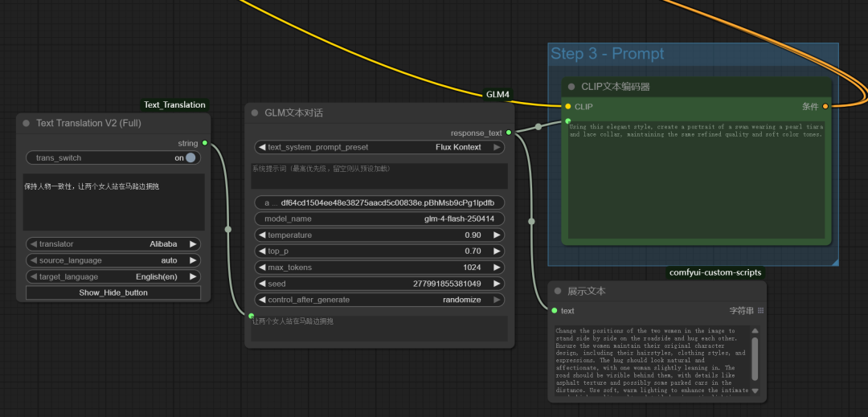Open source_language auto dropdown
The image size is (868, 417).
point(113,260)
